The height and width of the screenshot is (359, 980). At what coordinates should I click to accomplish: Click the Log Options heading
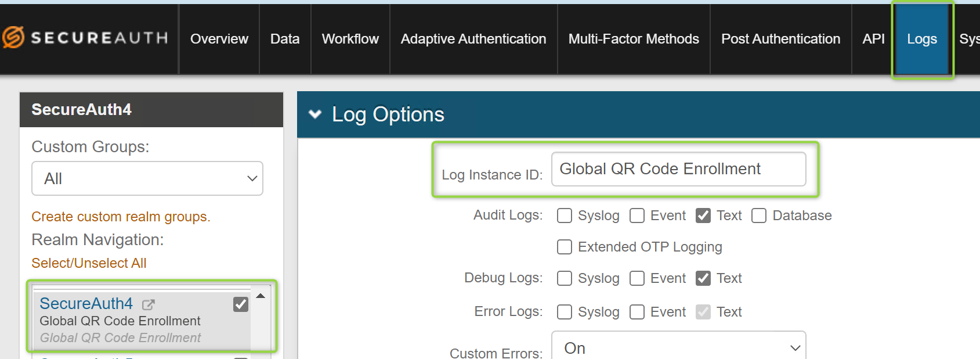click(x=388, y=114)
